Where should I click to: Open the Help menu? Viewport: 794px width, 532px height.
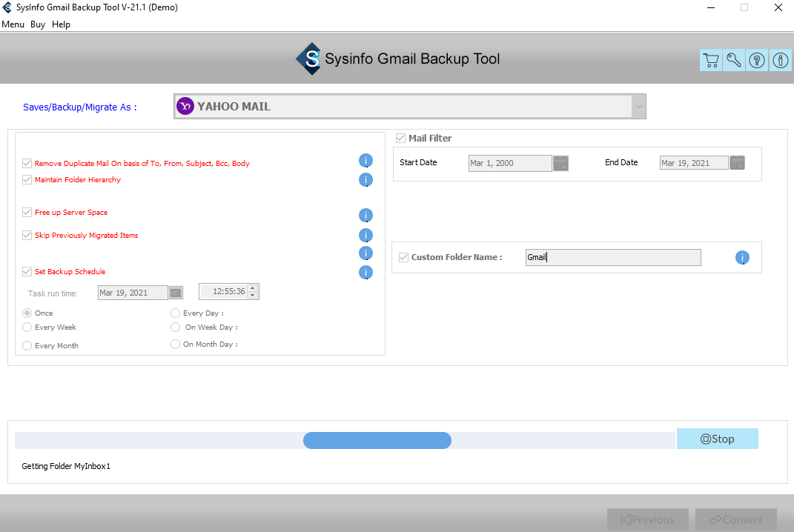61,24
